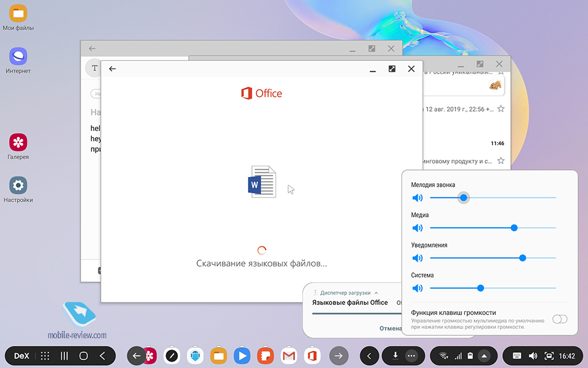Image resolution: width=588 pixels, height=368 pixels.
Task: Click the DeX button on the taskbar
Action: point(22,356)
